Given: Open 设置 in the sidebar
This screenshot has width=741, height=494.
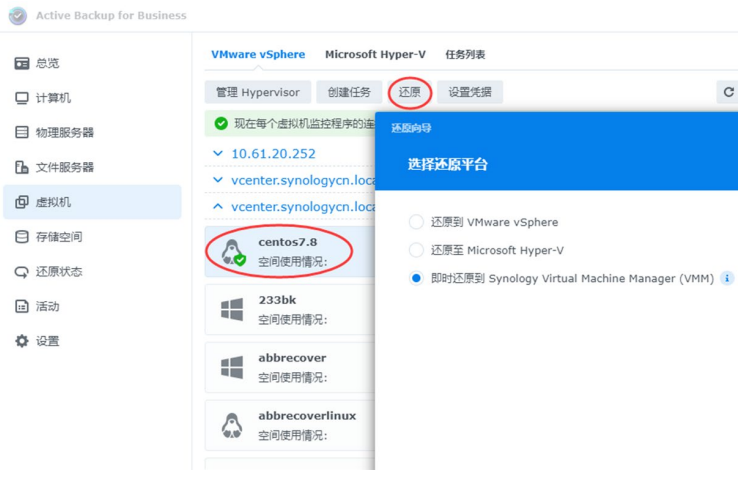Looking at the screenshot, I should point(47,341).
